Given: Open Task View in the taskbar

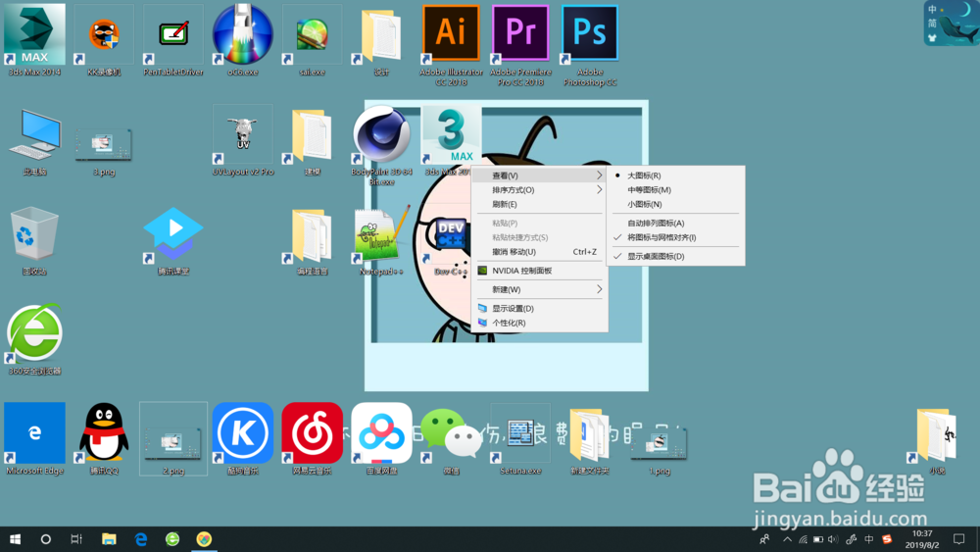Looking at the screenshot, I should coord(76,539).
